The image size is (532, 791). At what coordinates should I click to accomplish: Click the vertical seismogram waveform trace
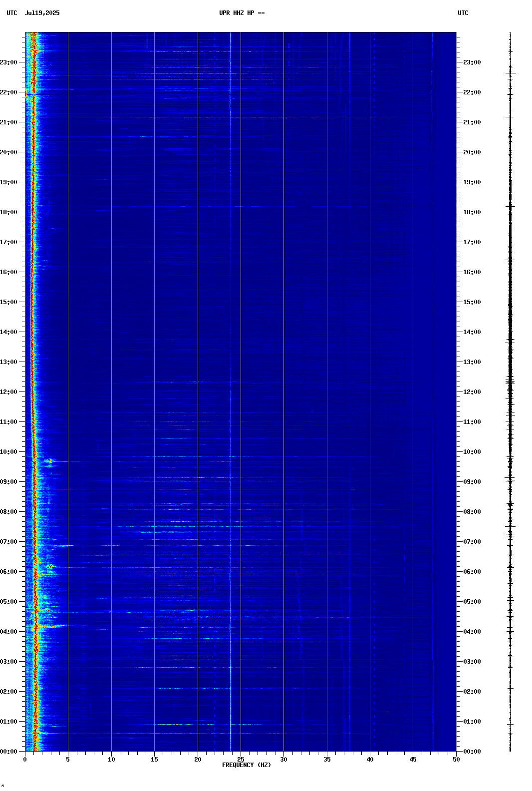pyautogui.click(x=510, y=392)
